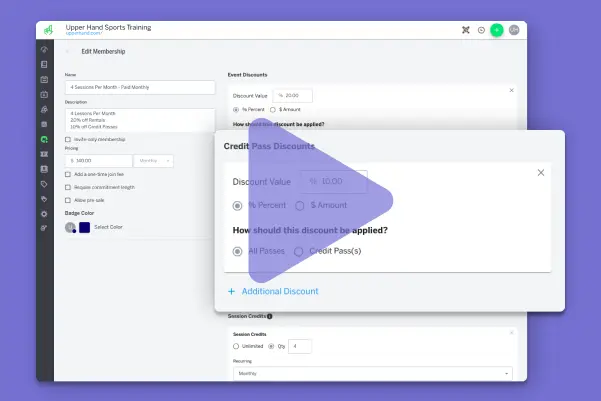Open the settings gear icon in sidebar
The height and width of the screenshot is (401, 601).
pos(44,214)
